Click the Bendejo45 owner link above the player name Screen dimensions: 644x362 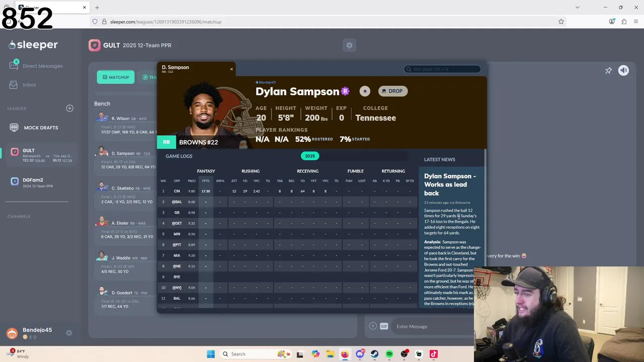click(x=266, y=82)
